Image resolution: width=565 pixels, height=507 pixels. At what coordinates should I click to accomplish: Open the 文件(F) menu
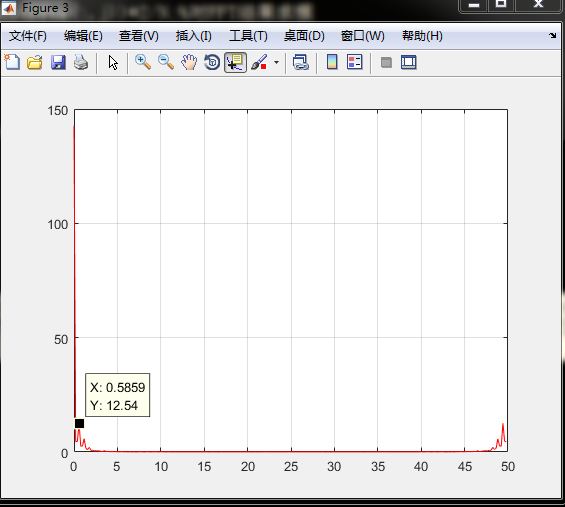coord(28,36)
